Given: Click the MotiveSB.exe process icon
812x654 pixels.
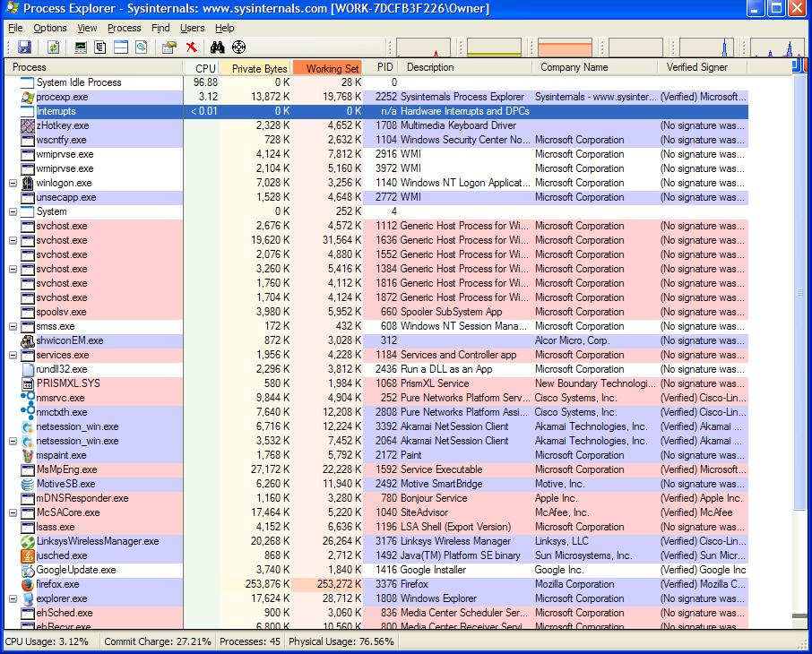Looking at the screenshot, I should click(x=28, y=484).
